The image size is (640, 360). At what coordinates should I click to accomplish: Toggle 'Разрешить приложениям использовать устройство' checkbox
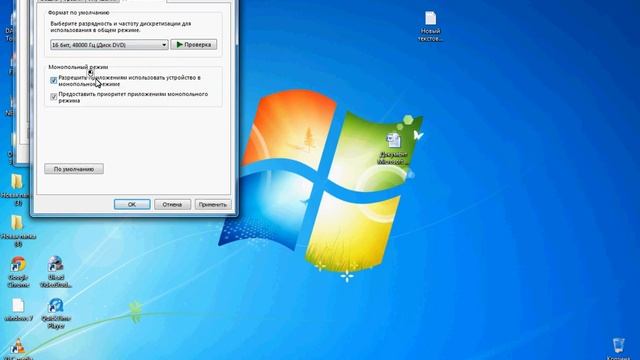(x=53, y=80)
